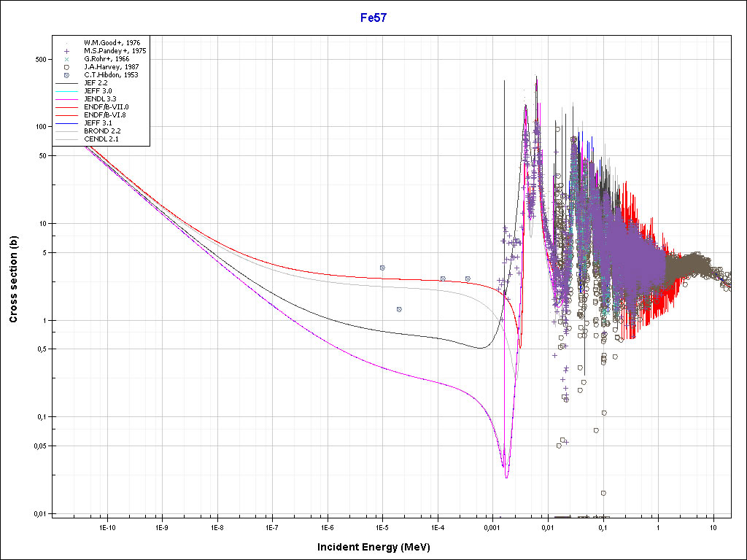Click the crossed-circle marker for C.T.Hibdon, 1953
Viewport: 747px width, 560px height.
pyautogui.click(x=66, y=75)
